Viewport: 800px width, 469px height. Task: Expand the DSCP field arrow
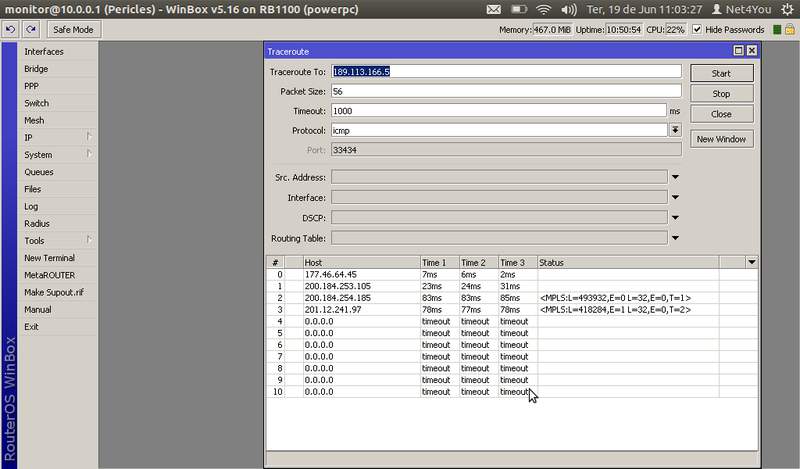pyautogui.click(x=675, y=218)
